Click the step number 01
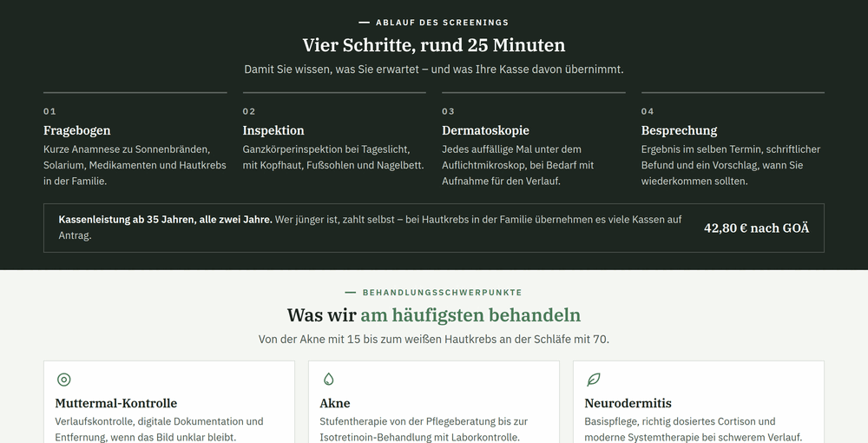This screenshot has width=868, height=443. [x=49, y=111]
